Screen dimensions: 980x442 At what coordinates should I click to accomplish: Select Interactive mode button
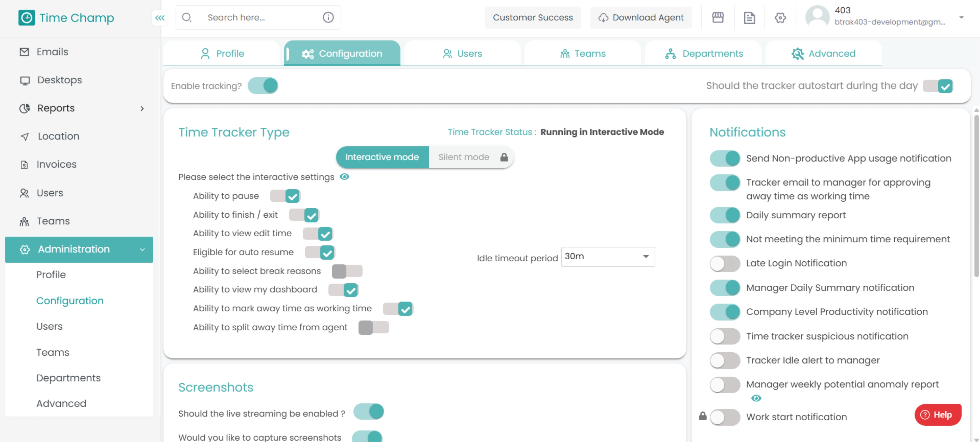[x=382, y=157]
